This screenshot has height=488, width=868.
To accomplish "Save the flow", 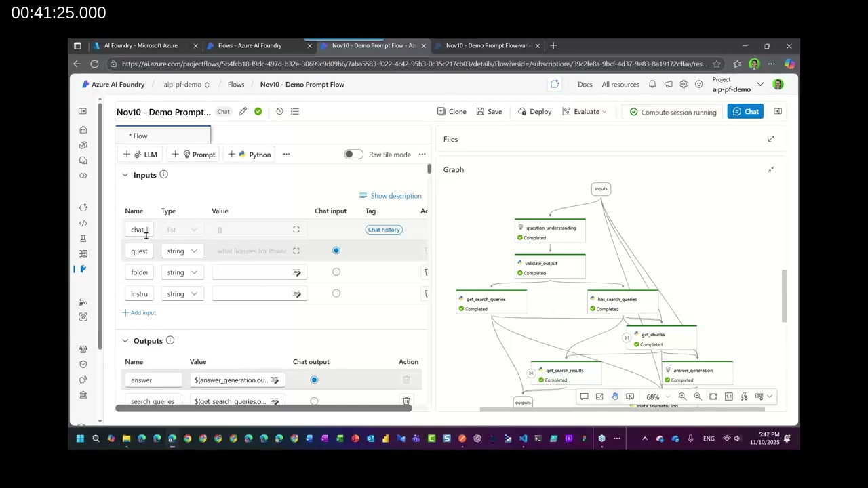I will coord(489,111).
